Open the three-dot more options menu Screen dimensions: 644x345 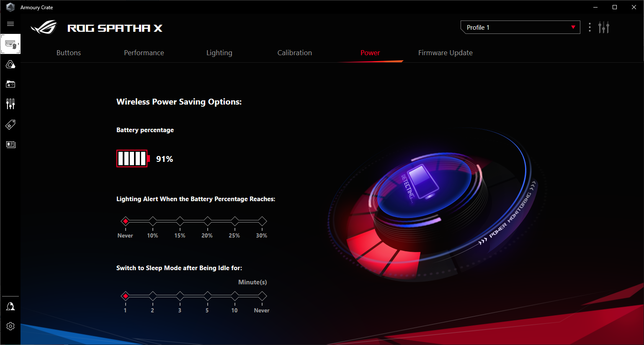pos(590,27)
